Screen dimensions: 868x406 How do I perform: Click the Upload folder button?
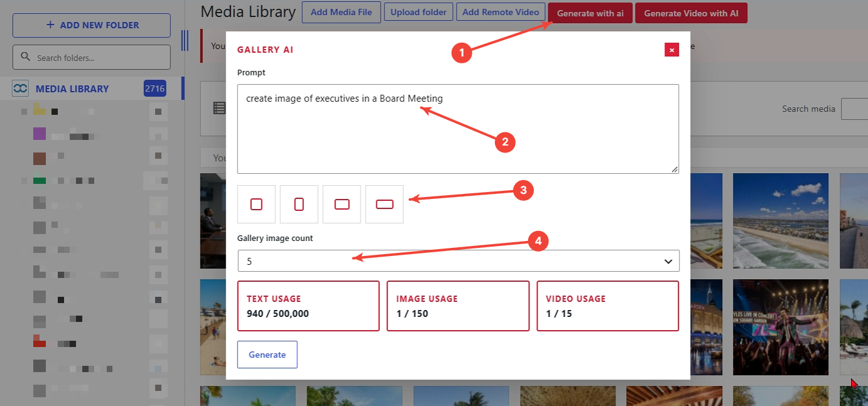click(418, 12)
